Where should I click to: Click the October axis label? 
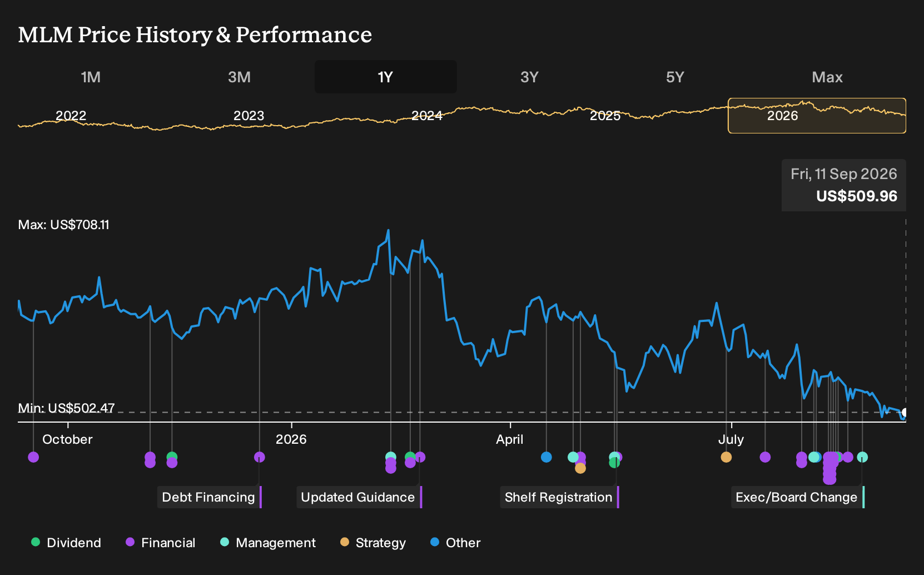click(x=67, y=439)
